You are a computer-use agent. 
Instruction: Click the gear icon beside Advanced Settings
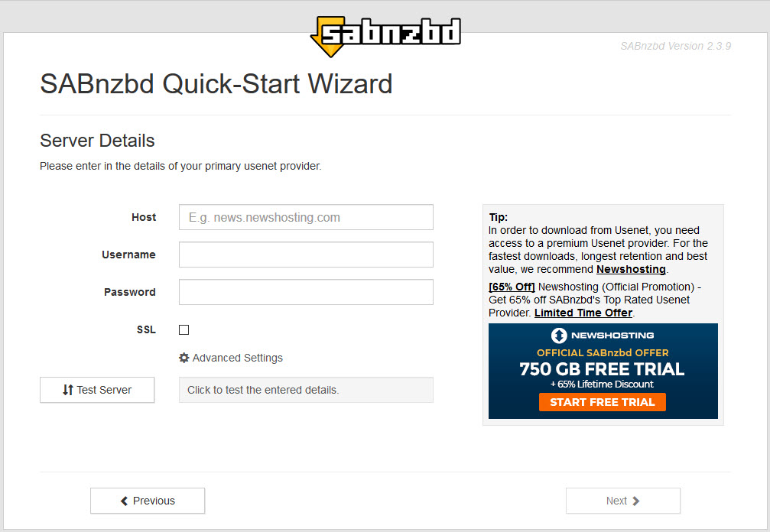pos(184,358)
